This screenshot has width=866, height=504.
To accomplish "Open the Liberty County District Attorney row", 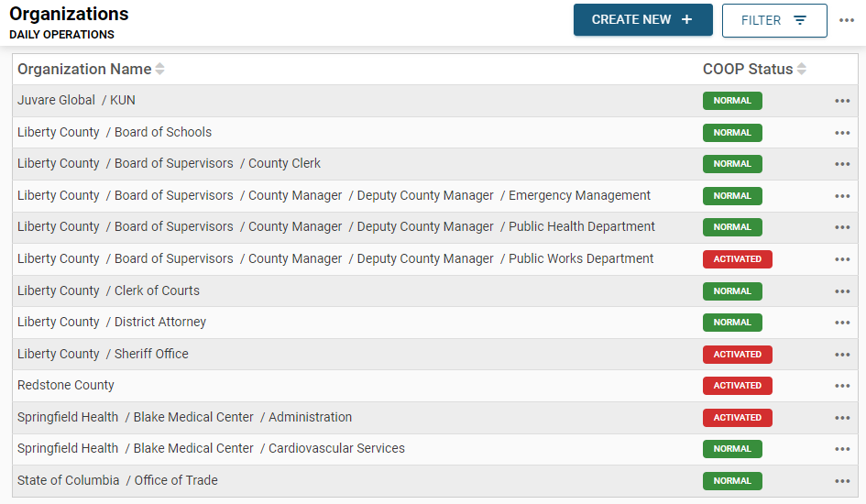I will coord(159,322).
